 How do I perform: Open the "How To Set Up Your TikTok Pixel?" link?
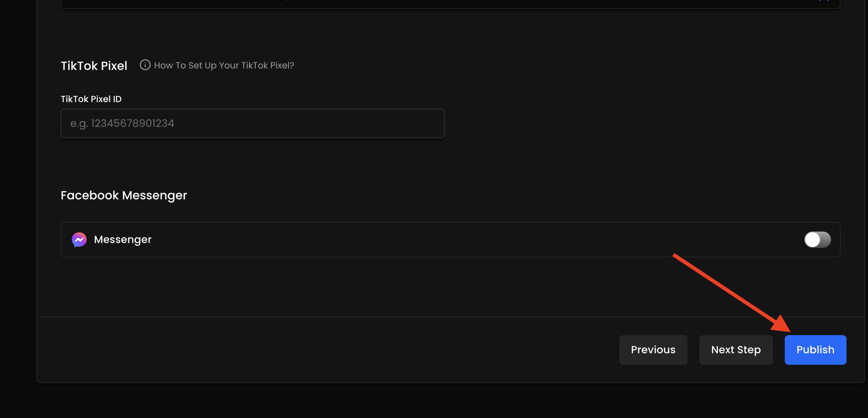coord(224,65)
